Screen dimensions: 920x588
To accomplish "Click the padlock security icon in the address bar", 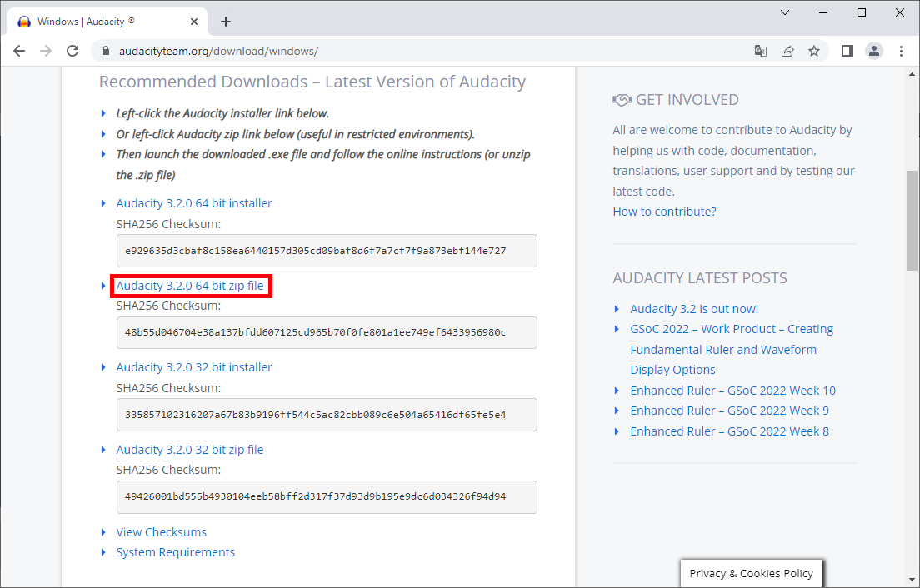I will 105,51.
